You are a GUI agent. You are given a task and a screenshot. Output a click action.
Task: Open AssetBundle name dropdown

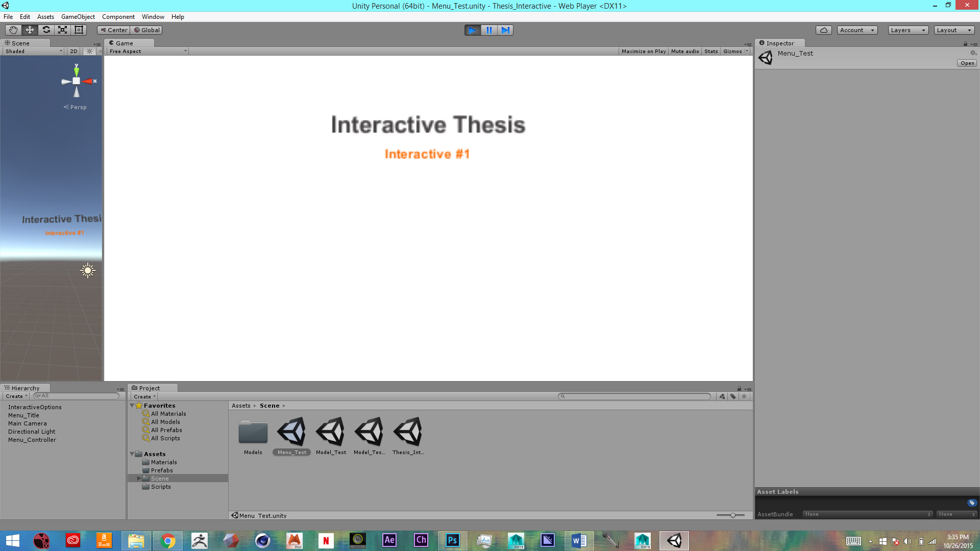pos(867,514)
